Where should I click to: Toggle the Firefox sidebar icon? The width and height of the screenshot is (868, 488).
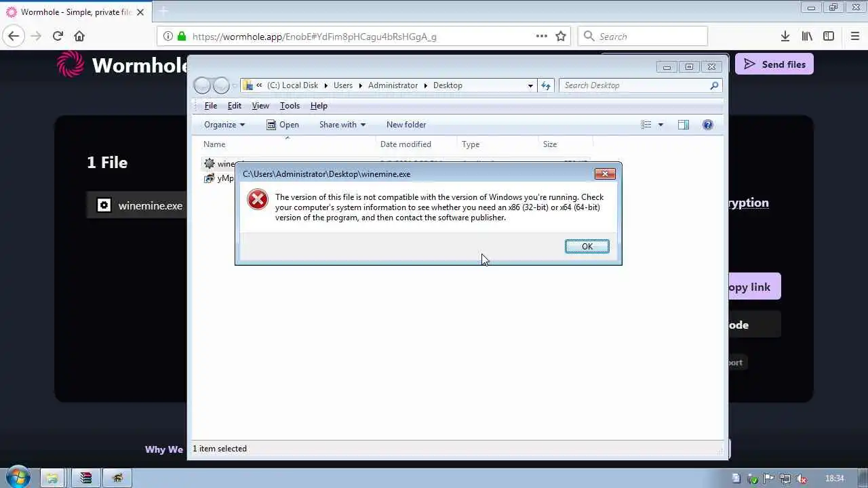[829, 36]
